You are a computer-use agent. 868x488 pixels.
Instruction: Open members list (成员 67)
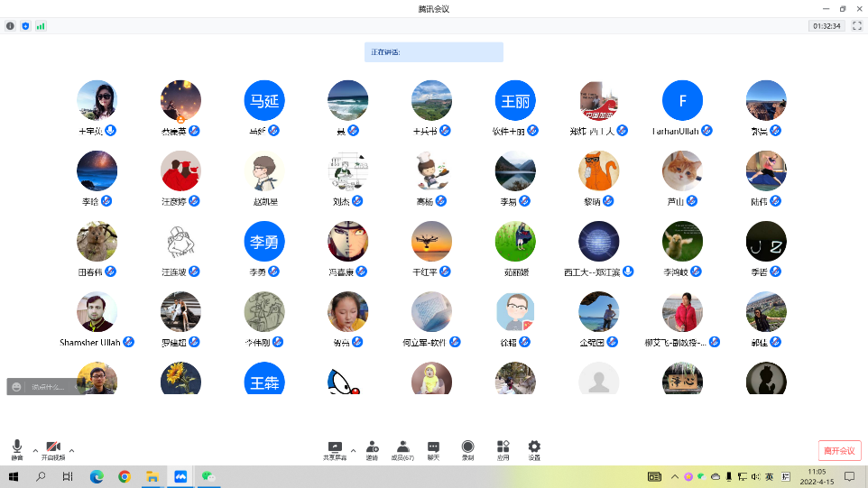(x=402, y=448)
